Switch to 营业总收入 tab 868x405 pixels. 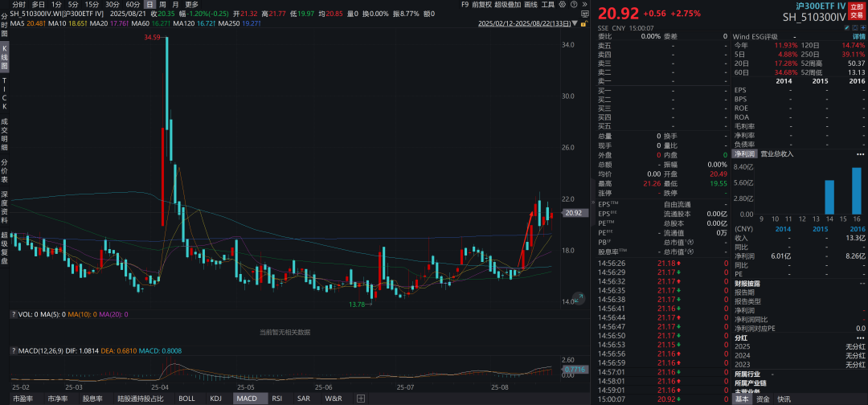(776, 153)
